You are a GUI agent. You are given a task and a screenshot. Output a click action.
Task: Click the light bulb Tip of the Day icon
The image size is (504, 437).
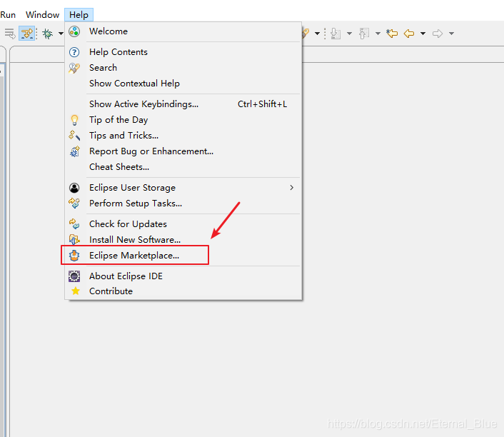point(74,120)
